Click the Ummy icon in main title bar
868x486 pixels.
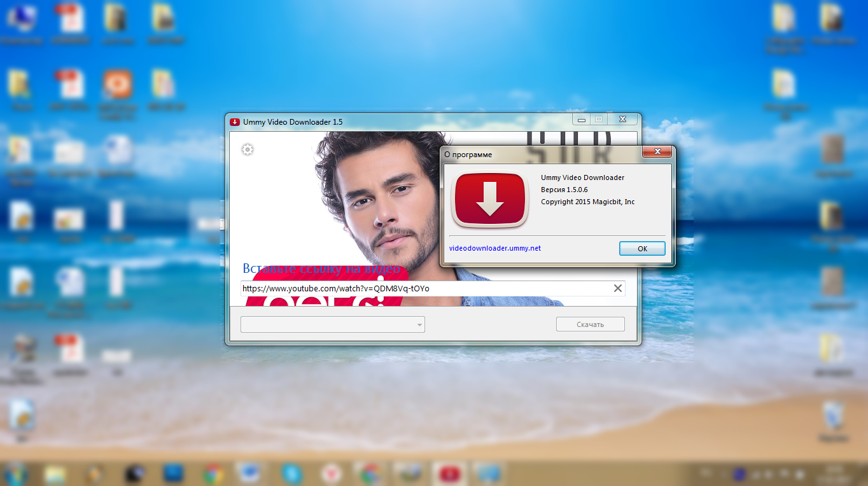(x=235, y=121)
